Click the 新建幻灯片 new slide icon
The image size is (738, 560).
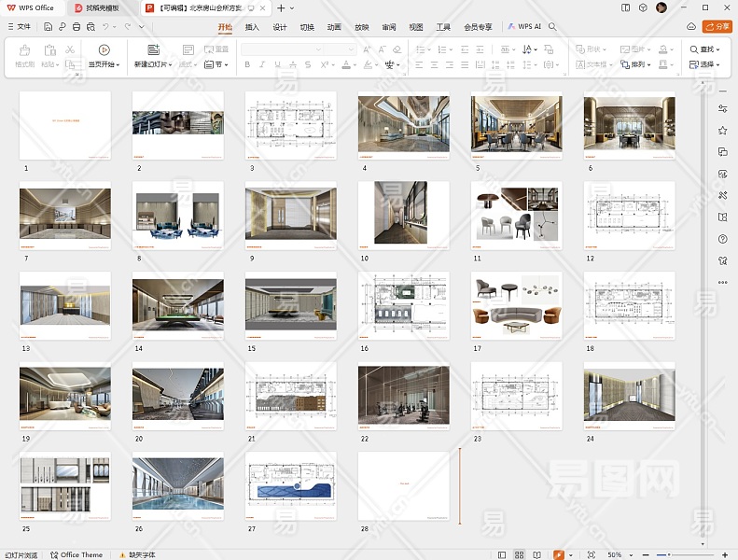point(153,49)
